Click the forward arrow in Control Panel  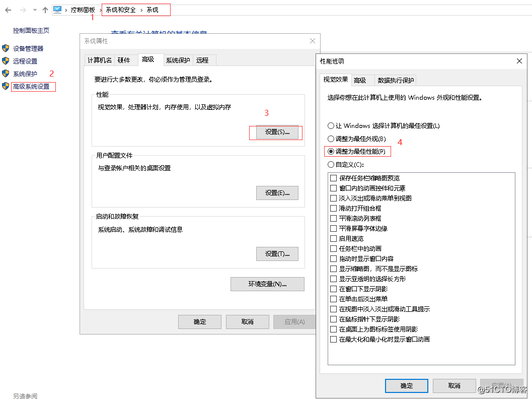pyautogui.click(x=23, y=10)
